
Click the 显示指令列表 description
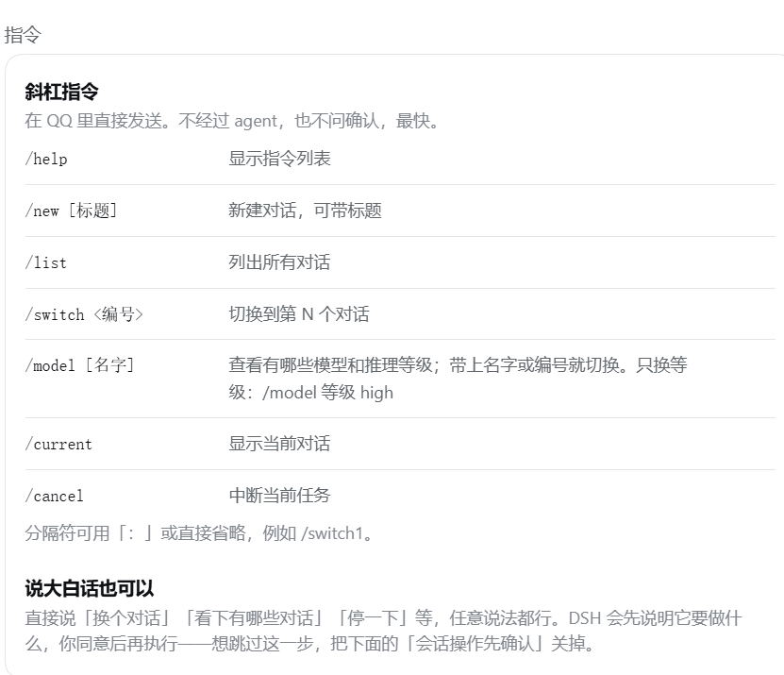pyautogui.click(x=279, y=159)
